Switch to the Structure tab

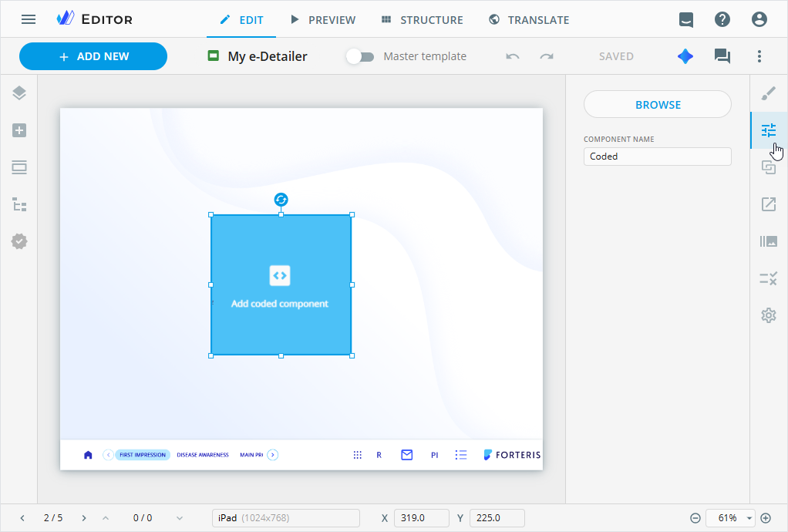(x=423, y=20)
